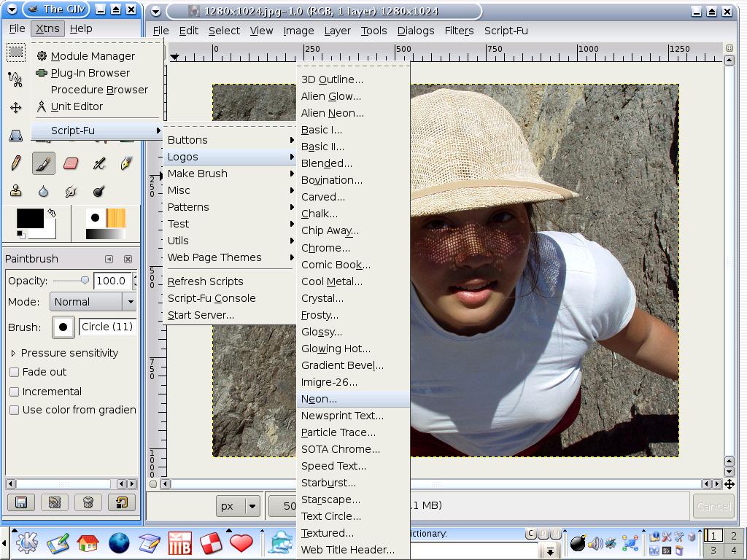The width and height of the screenshot is (747, 560).
Task: Enable the Fade out checkbox
Action: pos(14,372)
